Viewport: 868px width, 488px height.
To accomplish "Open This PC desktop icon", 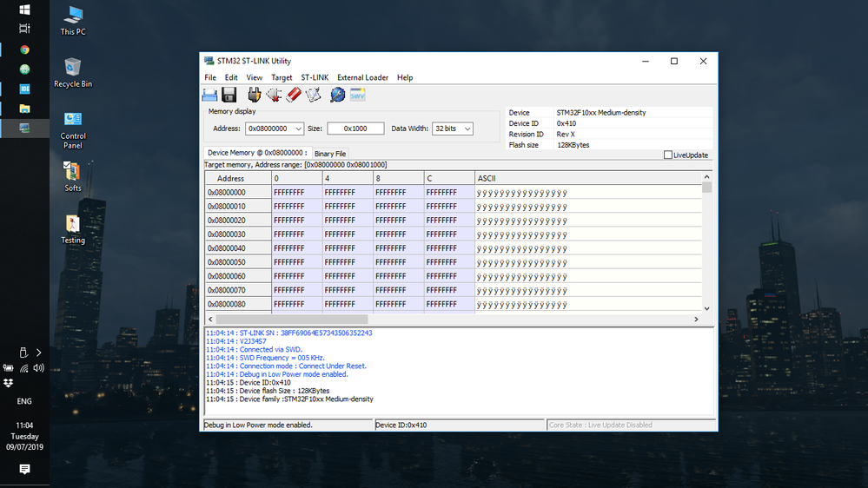I will (x=72, y=21).
